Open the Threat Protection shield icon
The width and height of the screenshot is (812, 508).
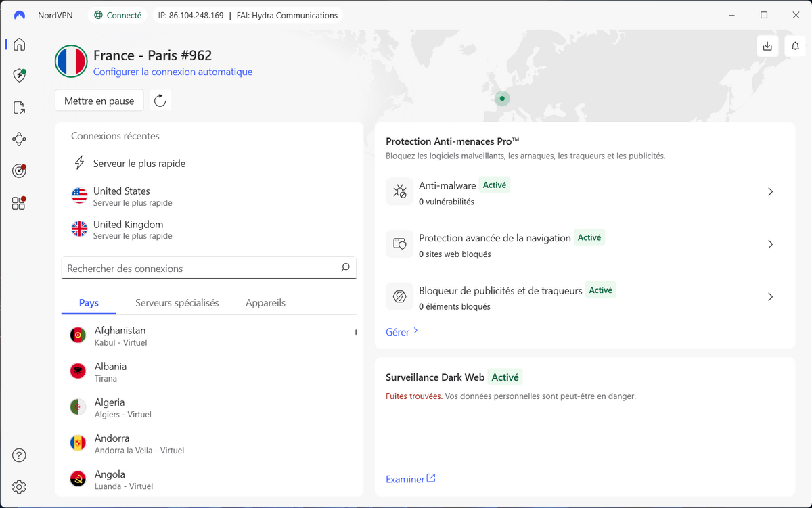coord(19,76)
